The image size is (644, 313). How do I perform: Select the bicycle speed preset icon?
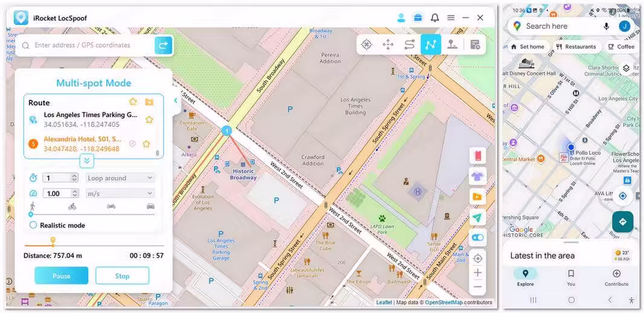[72, 206]
